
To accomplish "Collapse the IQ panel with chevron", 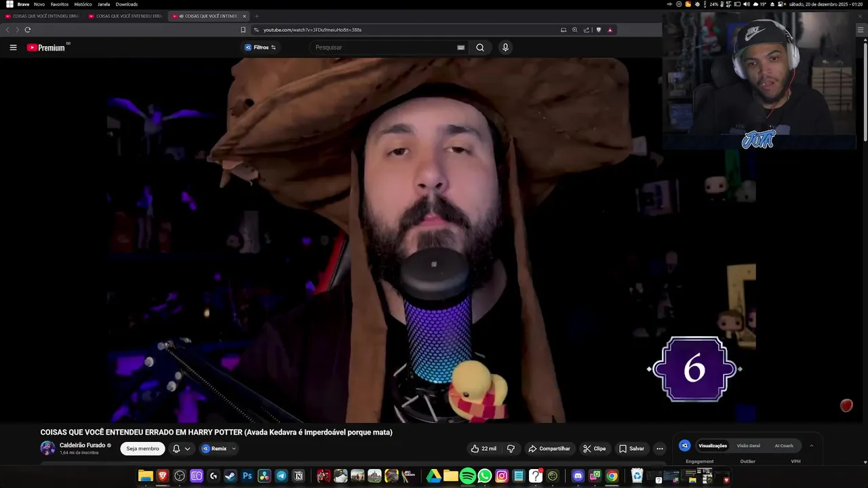I will pyautogui.click(x=812, y=446).
